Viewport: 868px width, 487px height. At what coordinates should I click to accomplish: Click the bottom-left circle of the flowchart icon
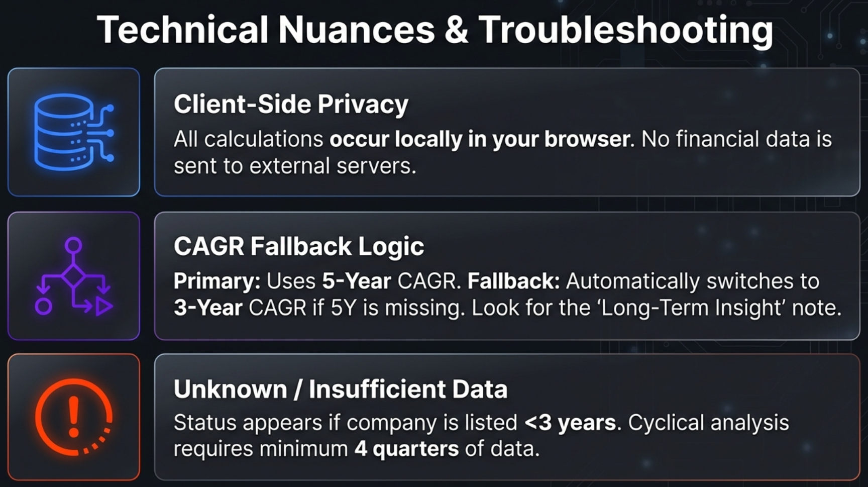tap(44, 306)
